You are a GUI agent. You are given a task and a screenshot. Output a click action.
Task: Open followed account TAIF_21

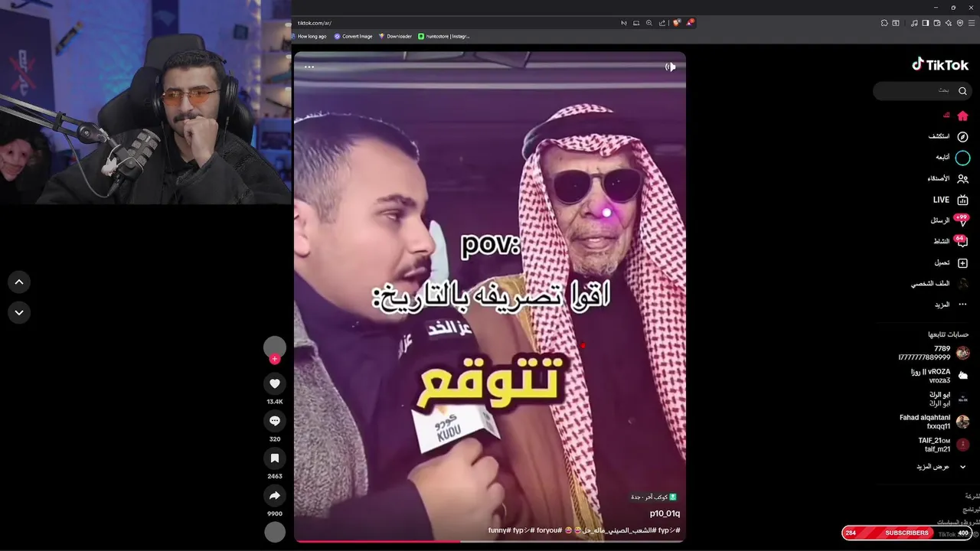pyautogui.click(x=944, y=445)
